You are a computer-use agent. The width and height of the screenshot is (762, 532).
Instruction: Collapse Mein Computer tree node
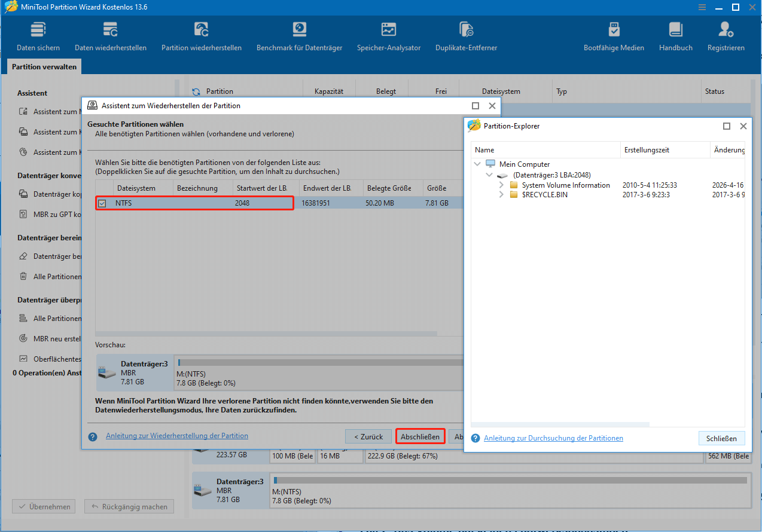pos(477,164)
